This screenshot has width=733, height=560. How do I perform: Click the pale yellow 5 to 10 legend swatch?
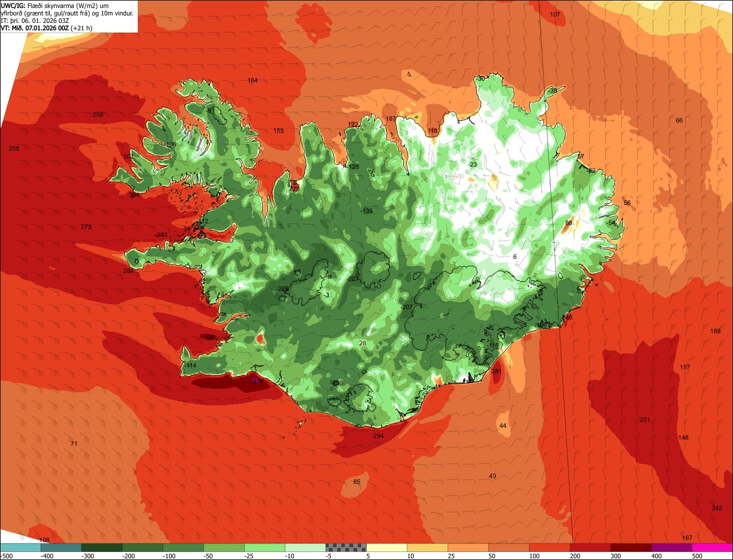coord(387,547)
